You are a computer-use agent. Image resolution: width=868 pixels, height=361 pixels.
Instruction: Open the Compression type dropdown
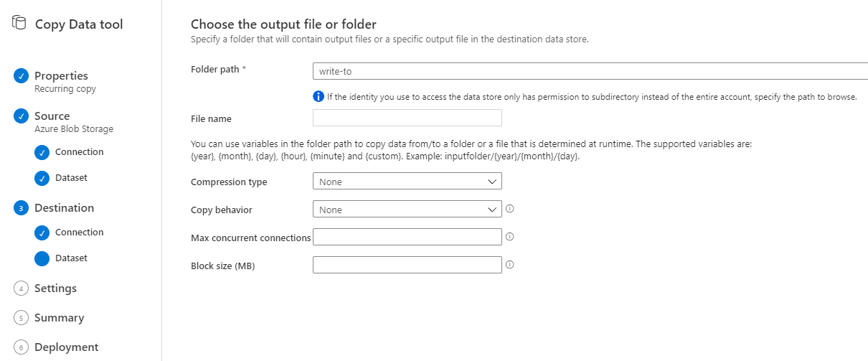coord(407,182)
